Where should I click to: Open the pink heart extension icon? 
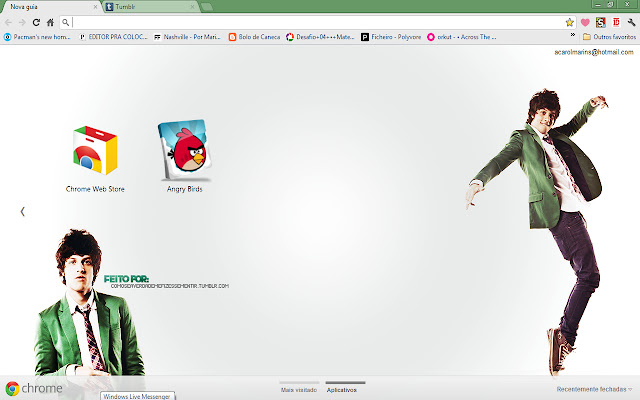[585, 22]
